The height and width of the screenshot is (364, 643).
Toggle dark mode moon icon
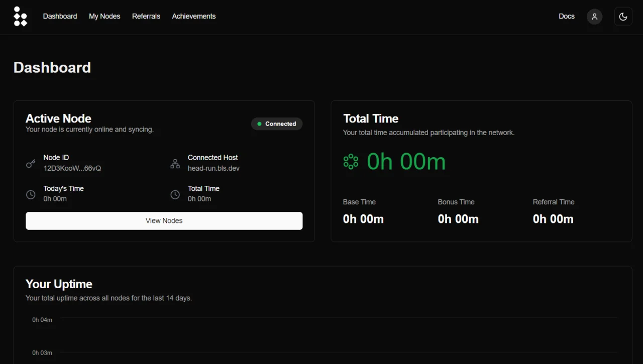(623, 17)
